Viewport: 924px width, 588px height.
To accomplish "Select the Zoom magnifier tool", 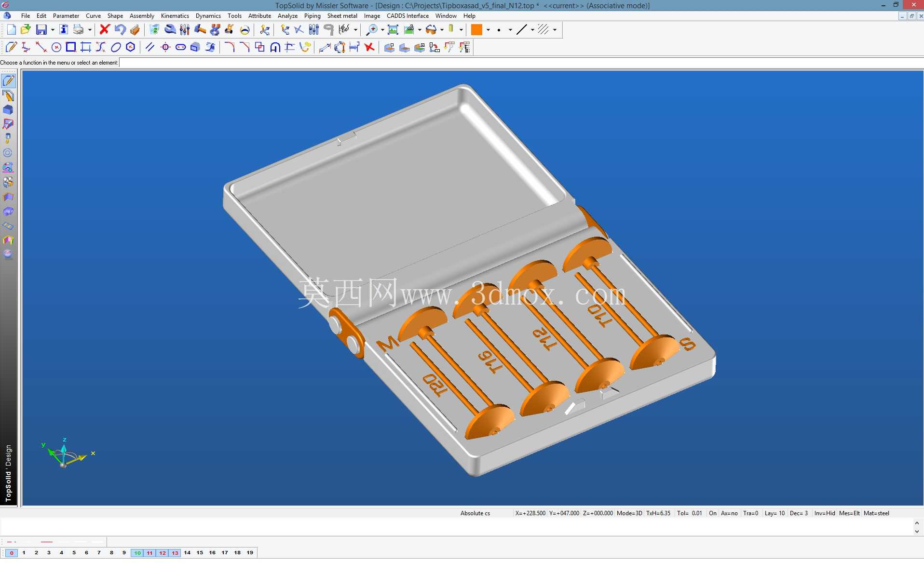I will tap(372, 30).
